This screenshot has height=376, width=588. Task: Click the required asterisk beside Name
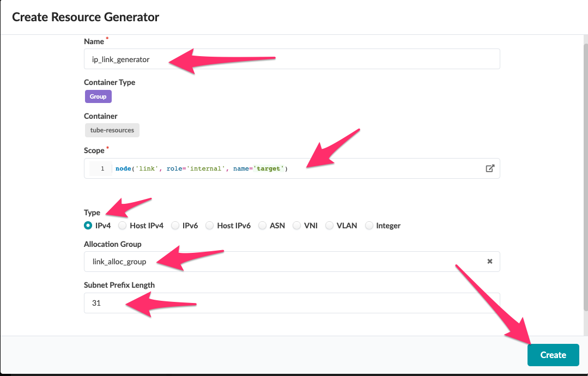[107, 38]
